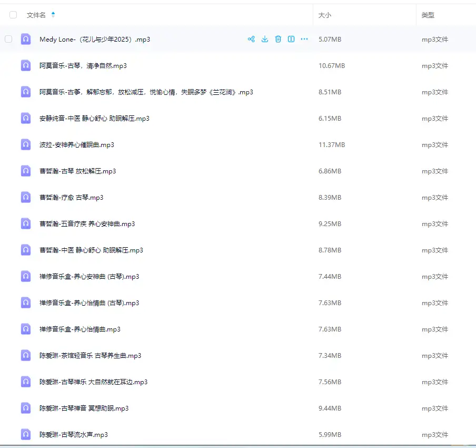Open the three-dot more options menu
This screenshot has height=448, width=476.
[304, 39]
